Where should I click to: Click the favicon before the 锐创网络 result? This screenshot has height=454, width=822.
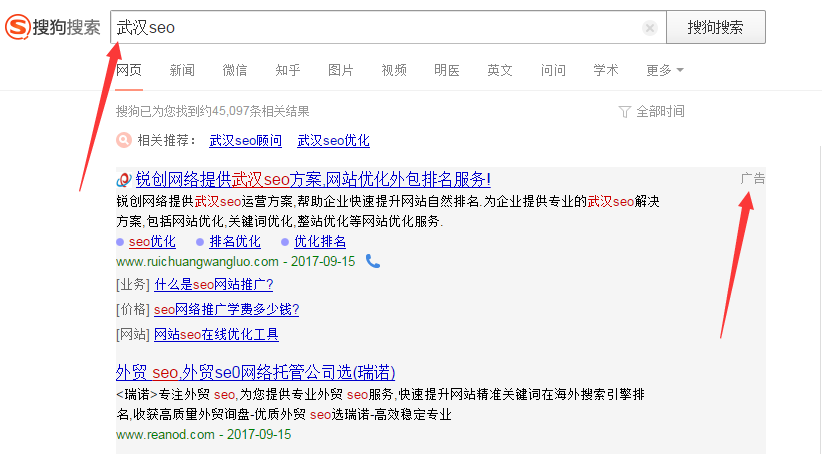pos(124,180)
